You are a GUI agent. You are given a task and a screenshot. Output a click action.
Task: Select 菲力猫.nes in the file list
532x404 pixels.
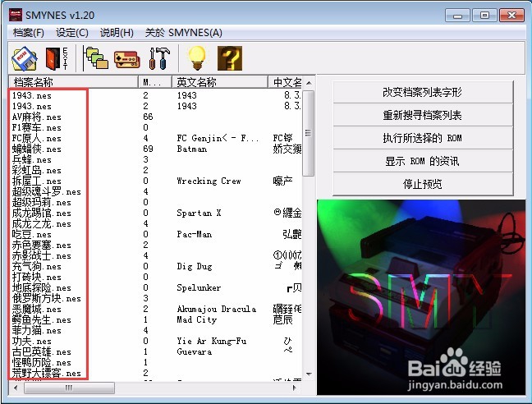(x=37, y=331)
